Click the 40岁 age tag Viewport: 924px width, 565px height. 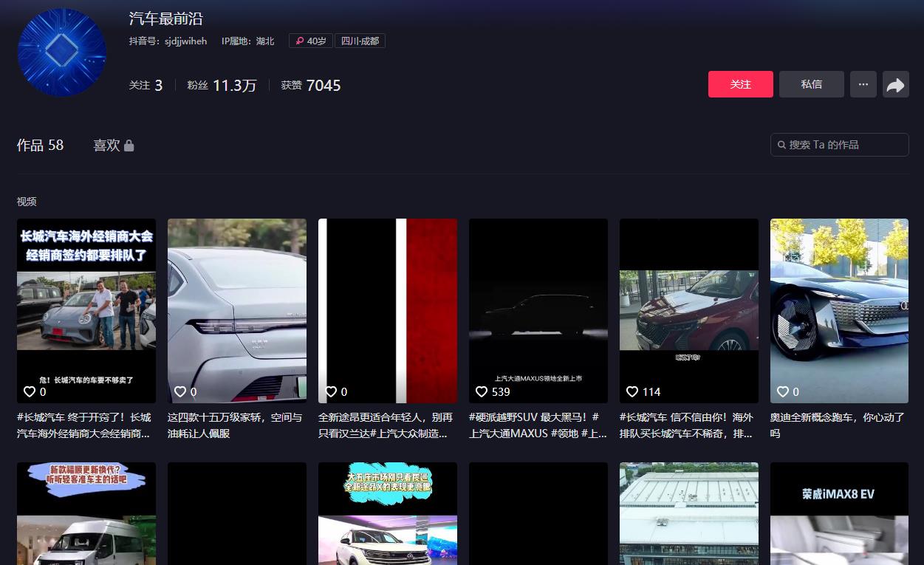coord(310,41)
